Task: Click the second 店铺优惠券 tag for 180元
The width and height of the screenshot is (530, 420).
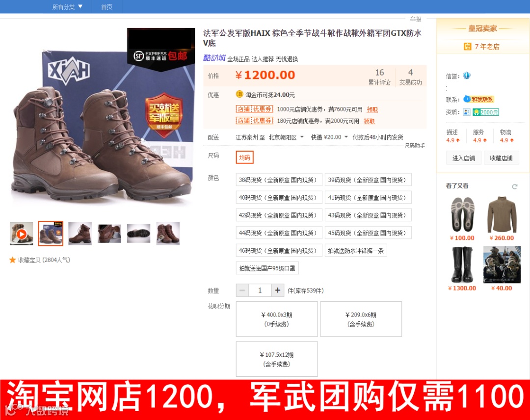Action: click(x=255, y=121)
